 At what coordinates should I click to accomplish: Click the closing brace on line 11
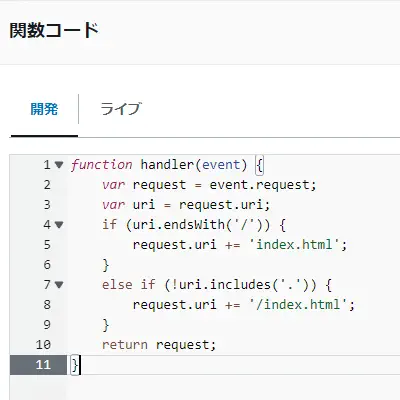tap(75, 365)
